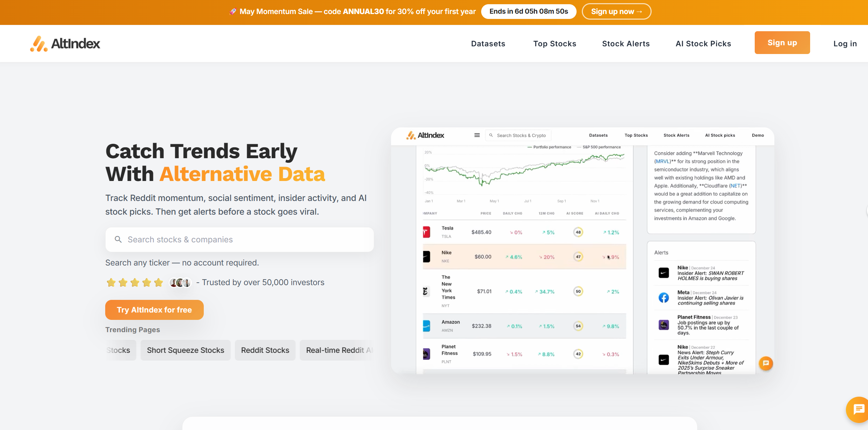
Task: Click the magnifier icon in search box
Action: click(x=118, y=240)
